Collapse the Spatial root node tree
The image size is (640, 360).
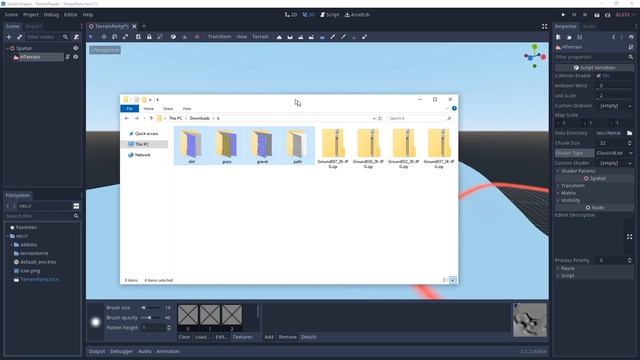tap(7, 48)
